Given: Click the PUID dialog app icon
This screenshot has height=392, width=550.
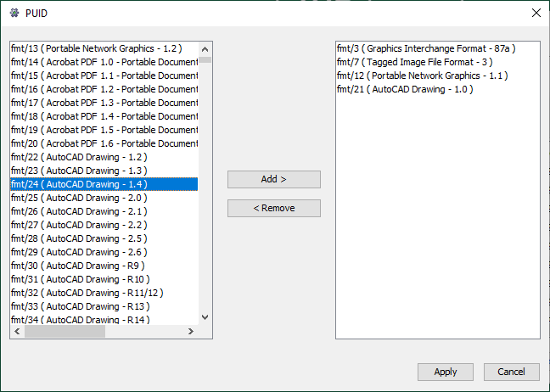Looking at the screenshot, I should (x=14, y=13).
